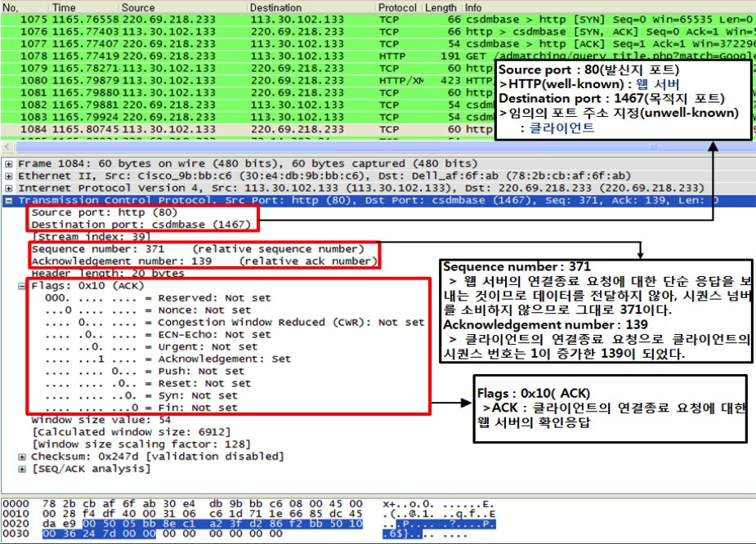Viewport: 756px width, 544px height.
Task: Select the [Stream index: 39] line
Action: coord(92,237)
